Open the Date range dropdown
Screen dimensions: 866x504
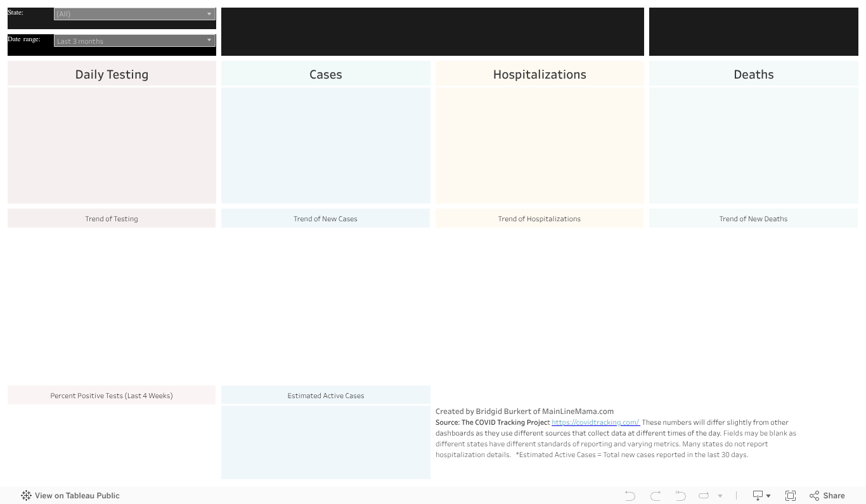[x=135, y=41]
